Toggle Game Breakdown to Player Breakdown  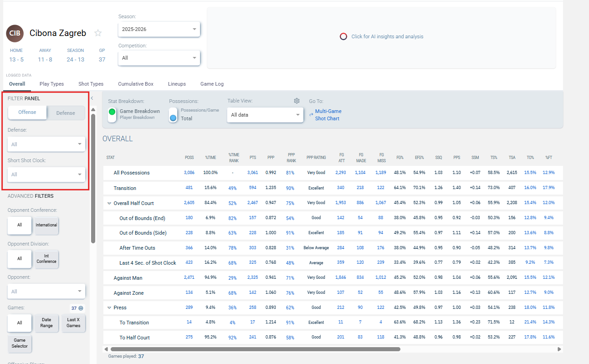coord(112,114)
